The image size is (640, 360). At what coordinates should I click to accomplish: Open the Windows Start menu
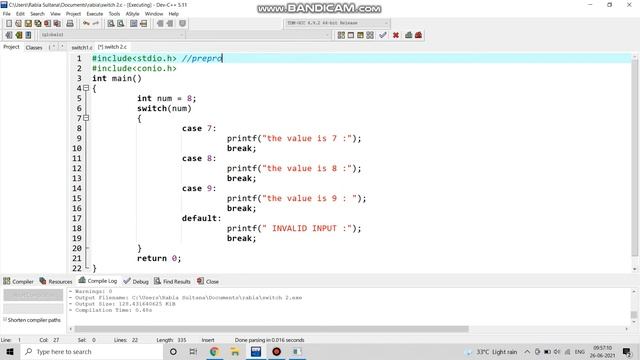click(10, 351)
